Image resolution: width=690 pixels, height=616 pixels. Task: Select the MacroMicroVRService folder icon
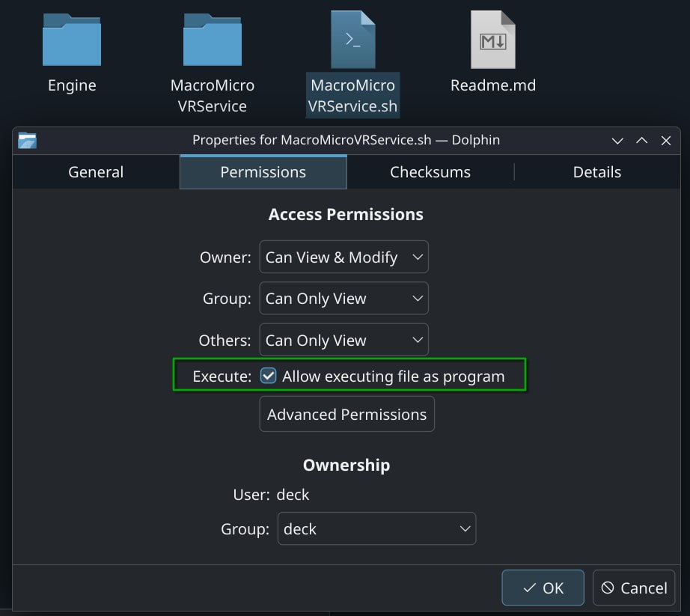[x=213, y=40]
